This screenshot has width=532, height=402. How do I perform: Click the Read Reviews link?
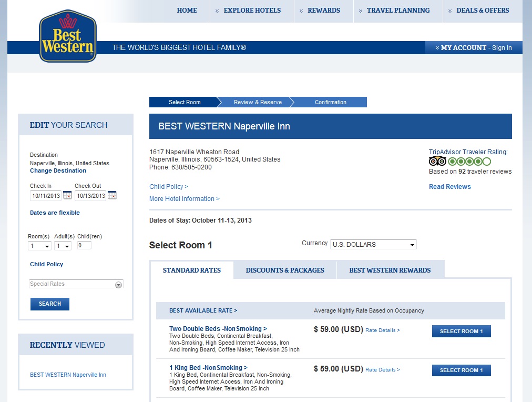point(449,187)
